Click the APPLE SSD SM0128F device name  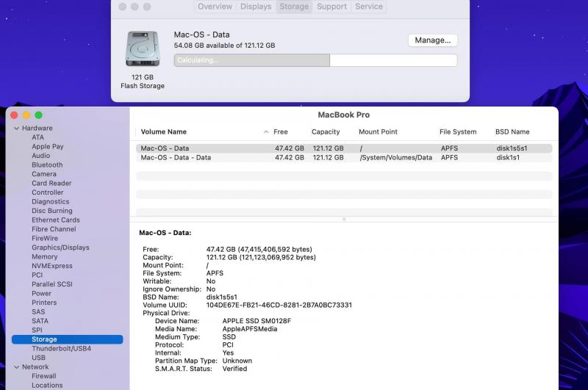(x=257, y=321)
